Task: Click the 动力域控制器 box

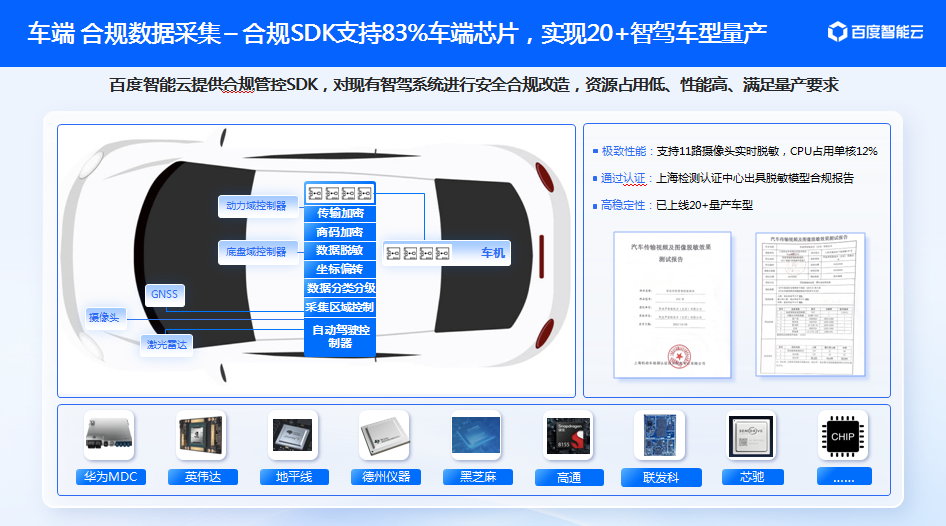Action: (258, 206)
